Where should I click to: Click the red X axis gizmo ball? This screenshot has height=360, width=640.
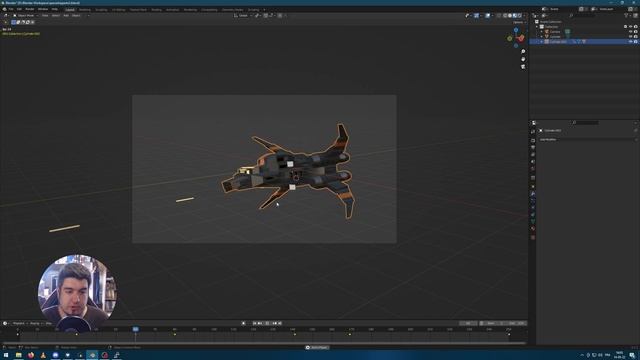[x=521, y=38]
